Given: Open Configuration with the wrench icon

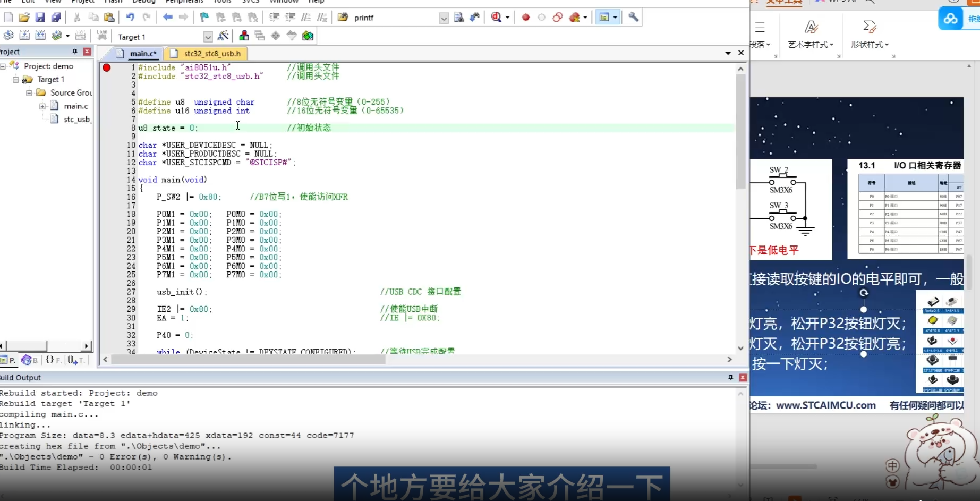Looking at the screenshot, I should coord(633,17).
